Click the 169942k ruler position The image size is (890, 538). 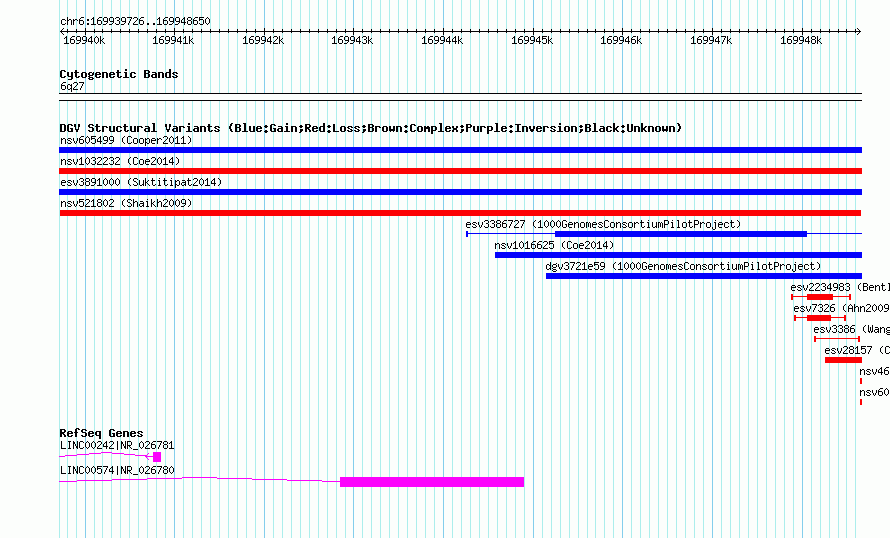coord(263,40)
